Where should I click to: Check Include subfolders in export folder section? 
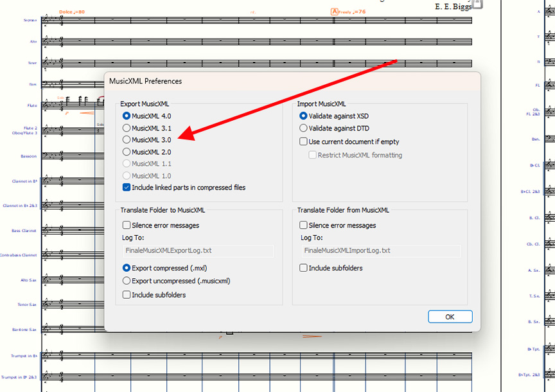127,295
